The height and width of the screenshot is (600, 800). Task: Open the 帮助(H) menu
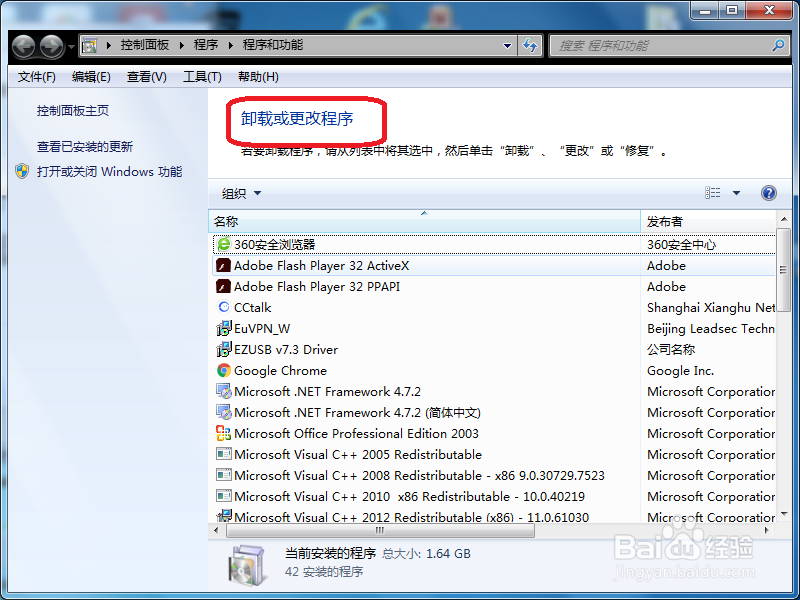(x=258, y=77)
